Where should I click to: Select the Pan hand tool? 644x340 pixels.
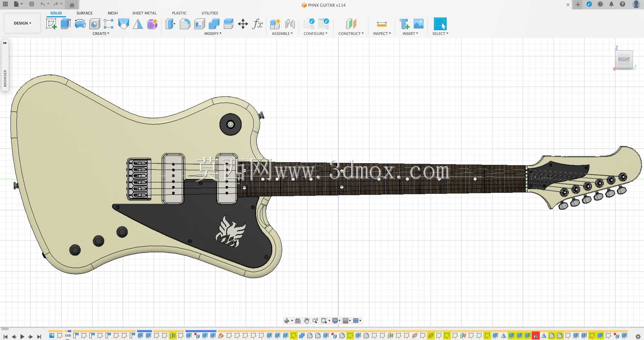(x=307, y=321)
